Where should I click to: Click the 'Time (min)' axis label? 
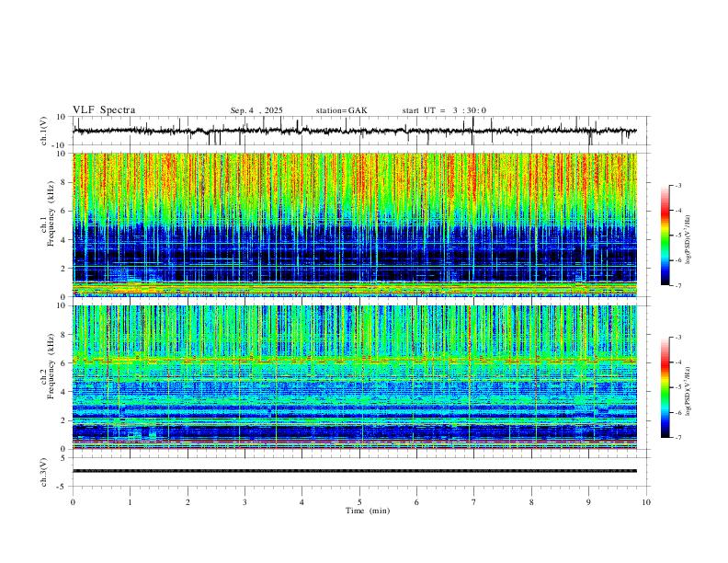368,511
